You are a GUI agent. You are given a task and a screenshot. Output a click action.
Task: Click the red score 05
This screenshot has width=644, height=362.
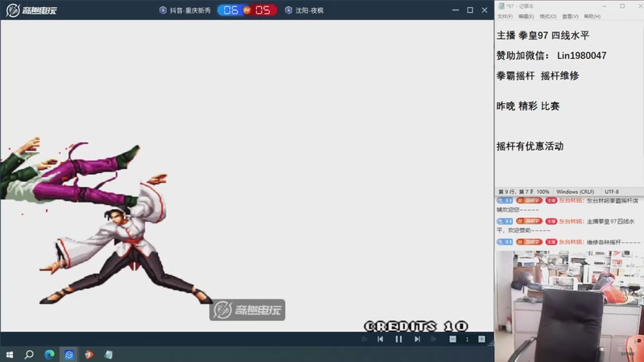263,10
